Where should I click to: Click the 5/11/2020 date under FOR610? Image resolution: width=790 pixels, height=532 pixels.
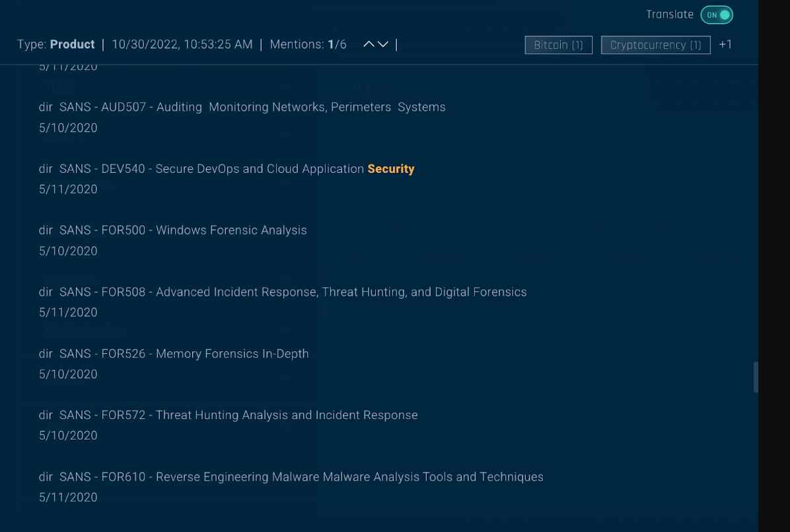68,497
